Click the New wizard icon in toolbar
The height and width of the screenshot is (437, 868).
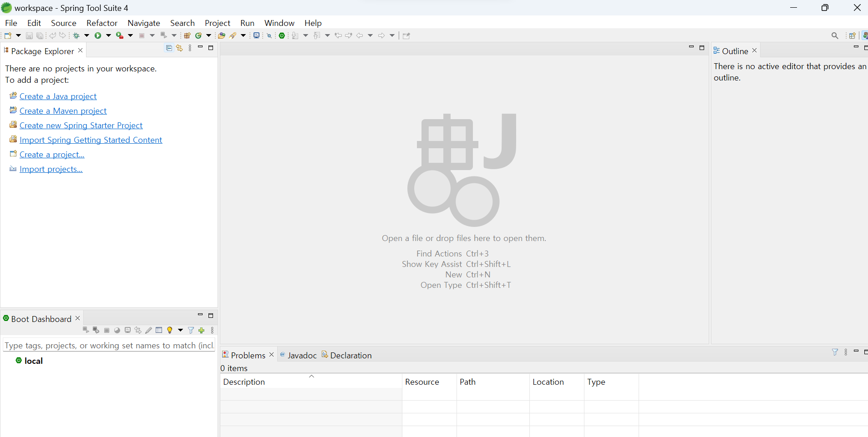(8, 35)
